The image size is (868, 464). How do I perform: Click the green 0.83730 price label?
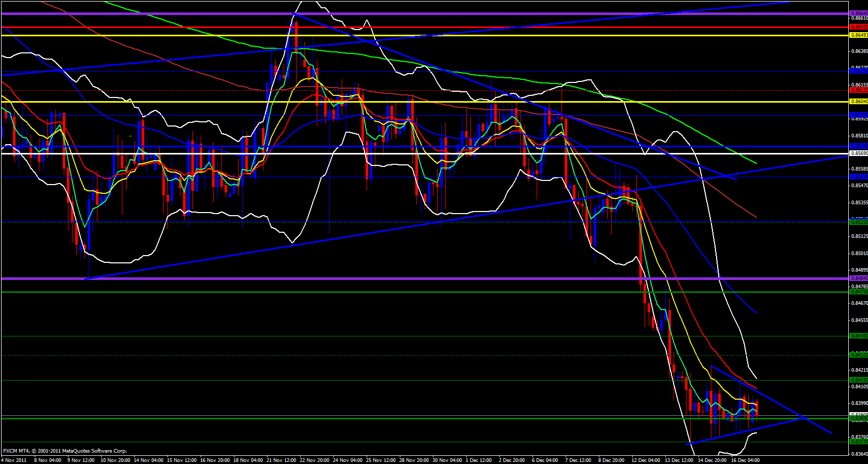(858, 442)
